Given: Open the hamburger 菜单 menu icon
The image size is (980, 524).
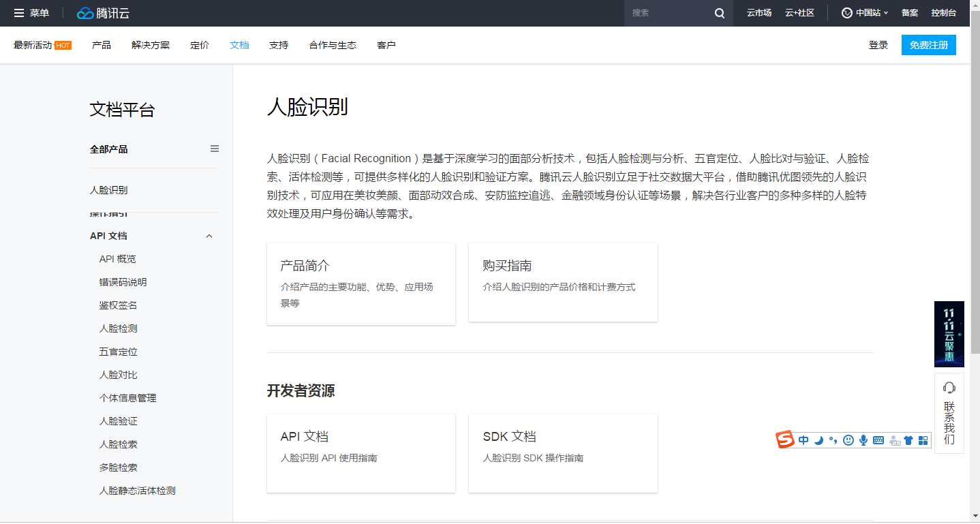Looking at the screenshot, I should click(19, 13).
